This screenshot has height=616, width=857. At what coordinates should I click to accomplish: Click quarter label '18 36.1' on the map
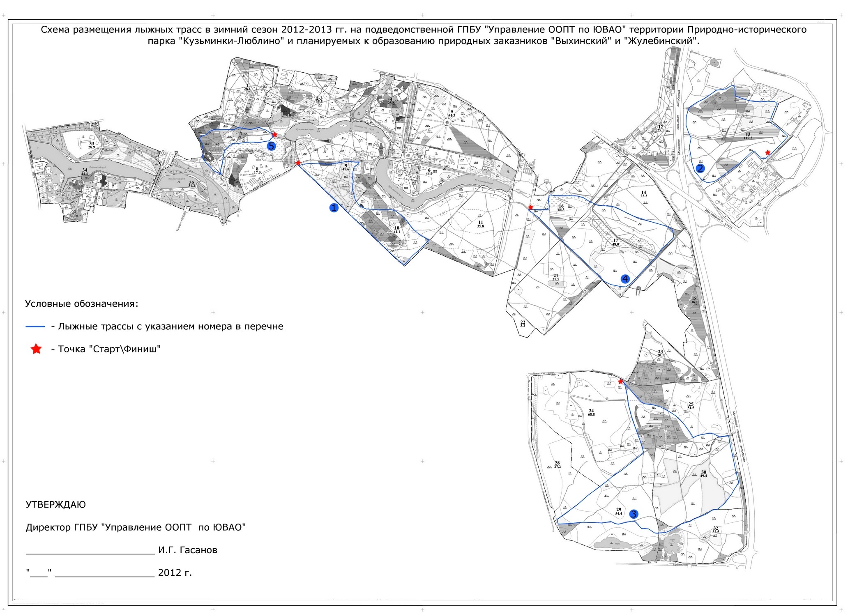[x=694, y=300]
